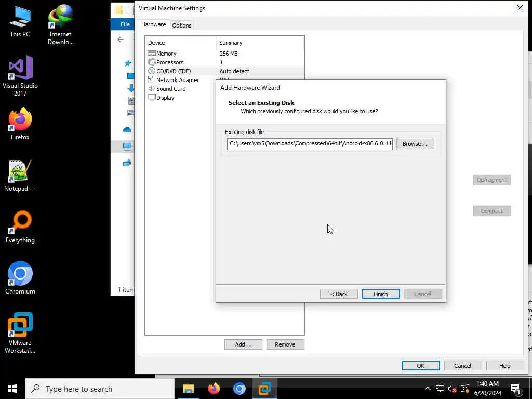Screen dimensions: 532x399
Task: Open Help for Virtual Machine Settings
Action: [504, 365]
